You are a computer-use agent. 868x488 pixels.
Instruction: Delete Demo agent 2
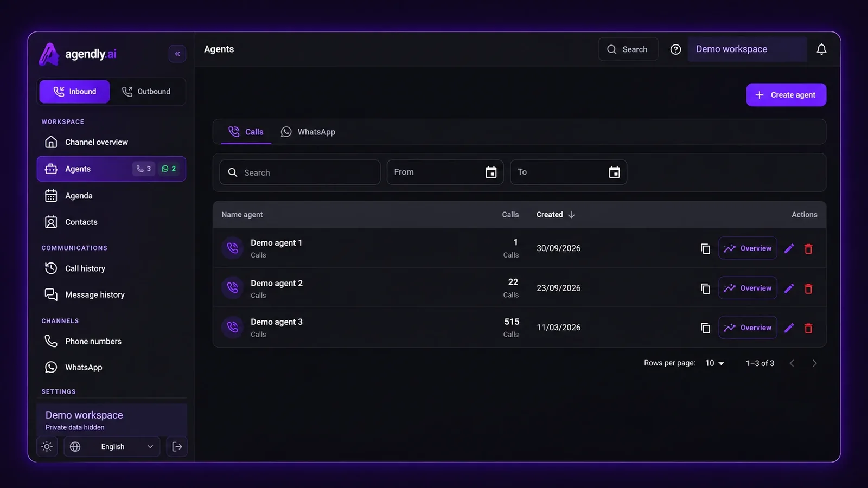[808, 288]
